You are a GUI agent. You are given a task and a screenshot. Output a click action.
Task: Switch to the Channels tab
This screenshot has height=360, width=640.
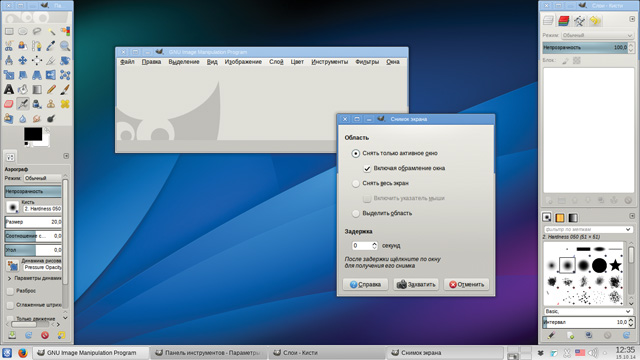point(564,20)
